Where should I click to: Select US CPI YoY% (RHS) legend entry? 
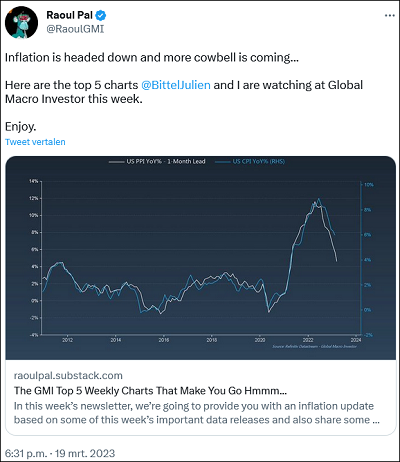(259, 162)
